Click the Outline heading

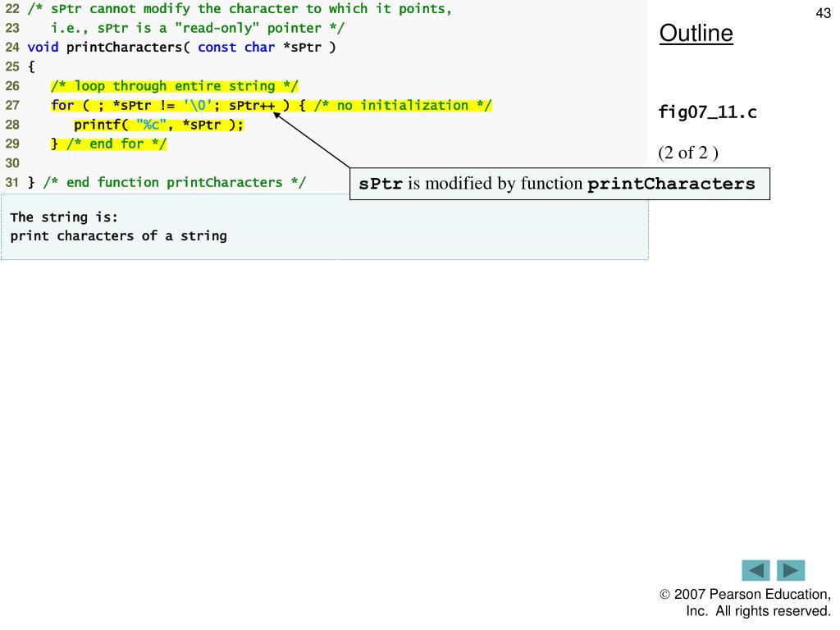coord(696,33)
